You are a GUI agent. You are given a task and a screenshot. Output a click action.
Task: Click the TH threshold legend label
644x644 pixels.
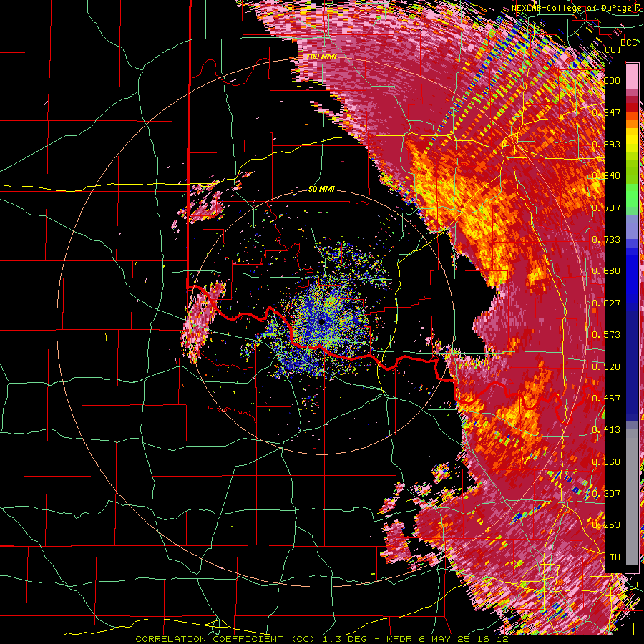point(615,557)
